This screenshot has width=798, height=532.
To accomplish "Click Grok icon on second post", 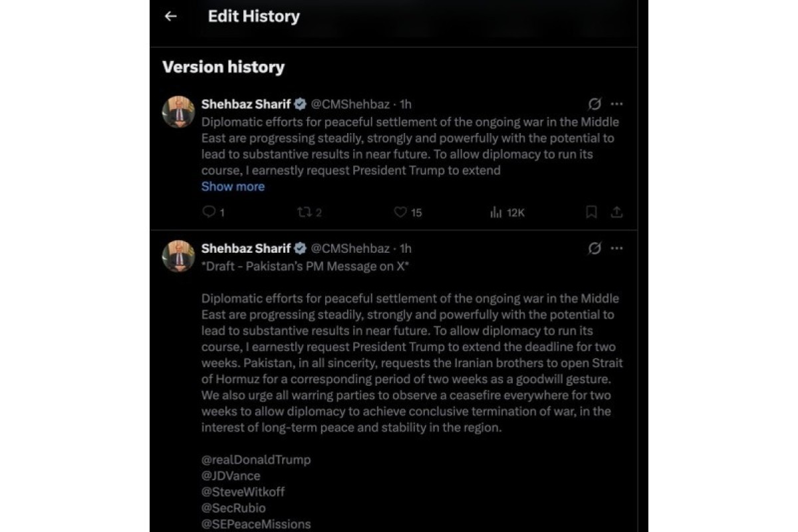I will [595, 248].
